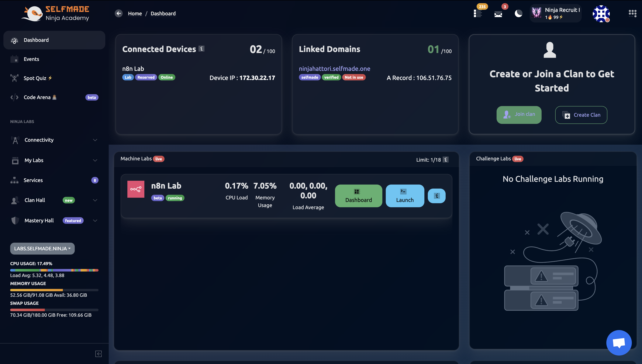Click the Clan Hall new badge
Screen dimensions: 642x364
pos(69,200)
